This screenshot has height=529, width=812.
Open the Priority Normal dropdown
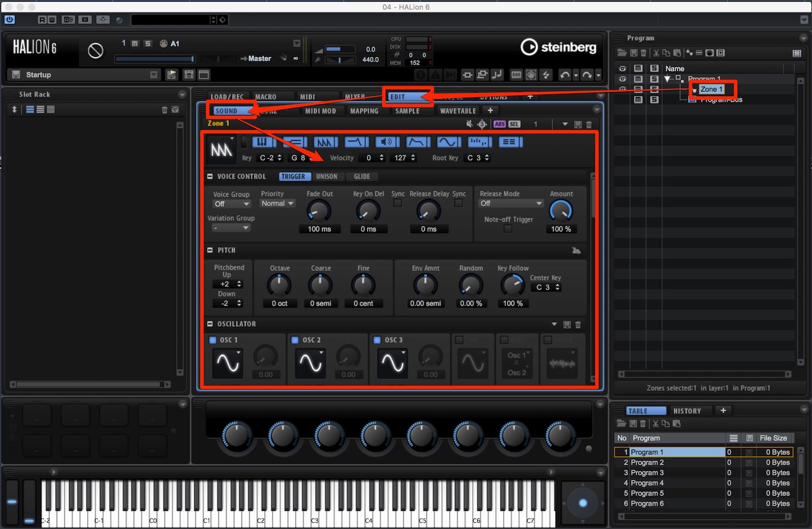[278, 203]
